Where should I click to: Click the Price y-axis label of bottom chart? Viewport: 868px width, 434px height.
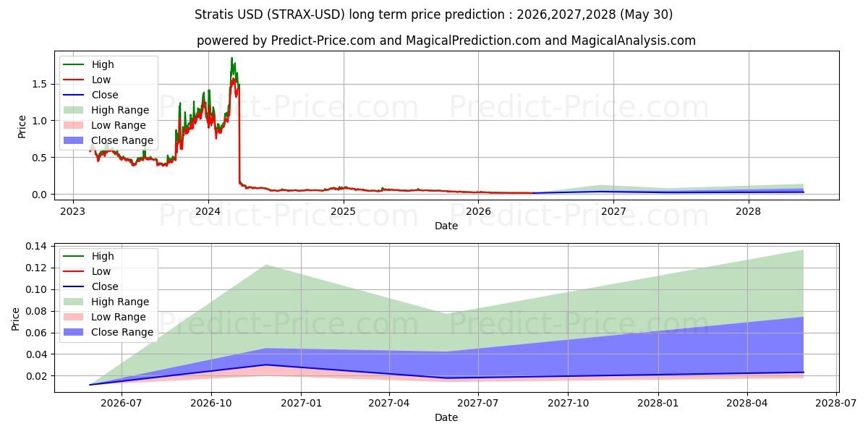point(16,318)
